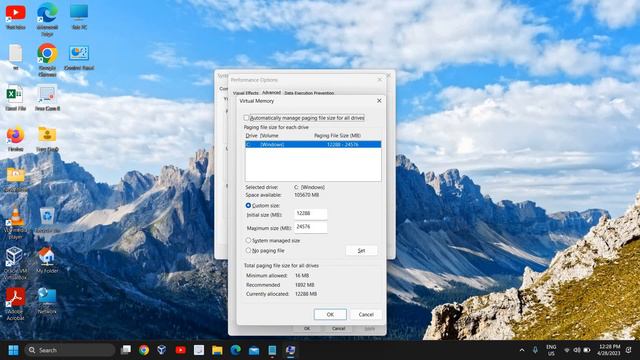Click the Maximum size (MB) field
The height and width of the screenshot is (360, 640).
[x=311, y=227]
